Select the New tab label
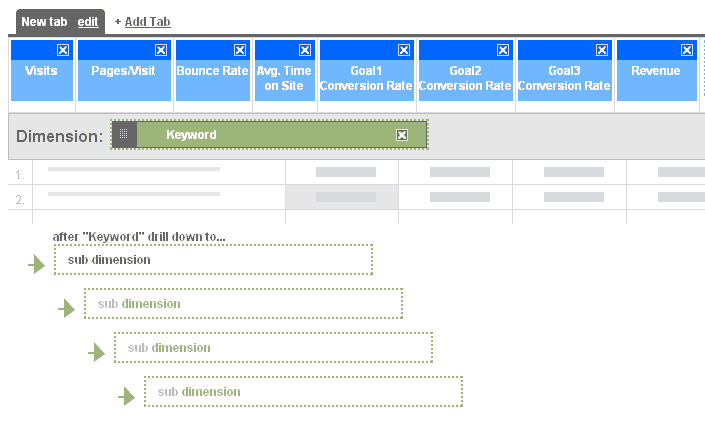 pyautogui.click(x=46, y=21)
